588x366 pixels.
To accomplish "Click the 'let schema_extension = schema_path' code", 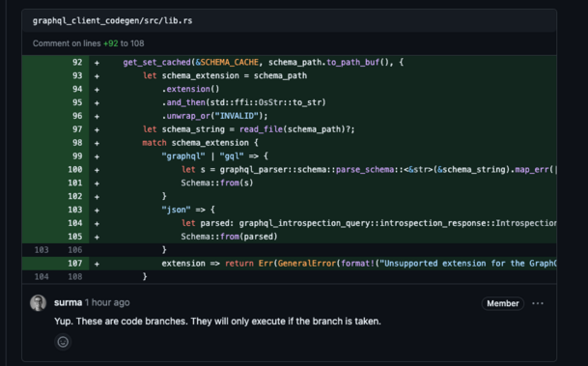I will tap(225, 75).
